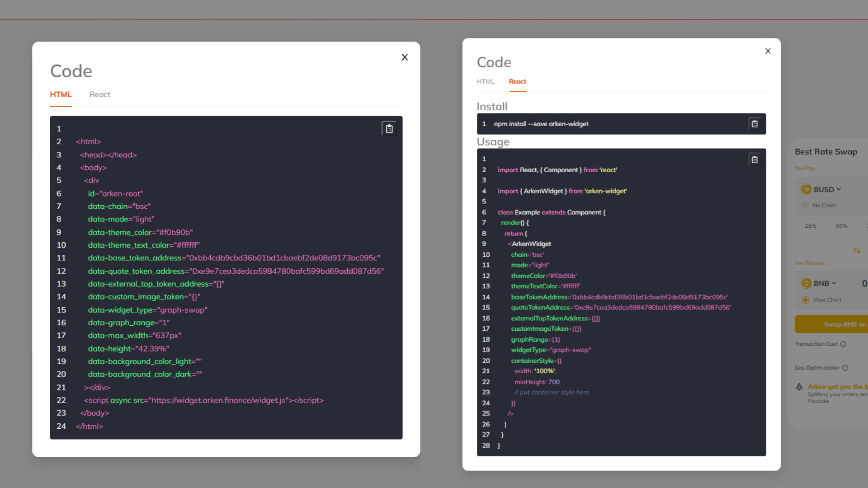The height and width of the screenshot is (488, 868).
Task: Click the data-quote_token_address line
Action: tap(236, 271)
